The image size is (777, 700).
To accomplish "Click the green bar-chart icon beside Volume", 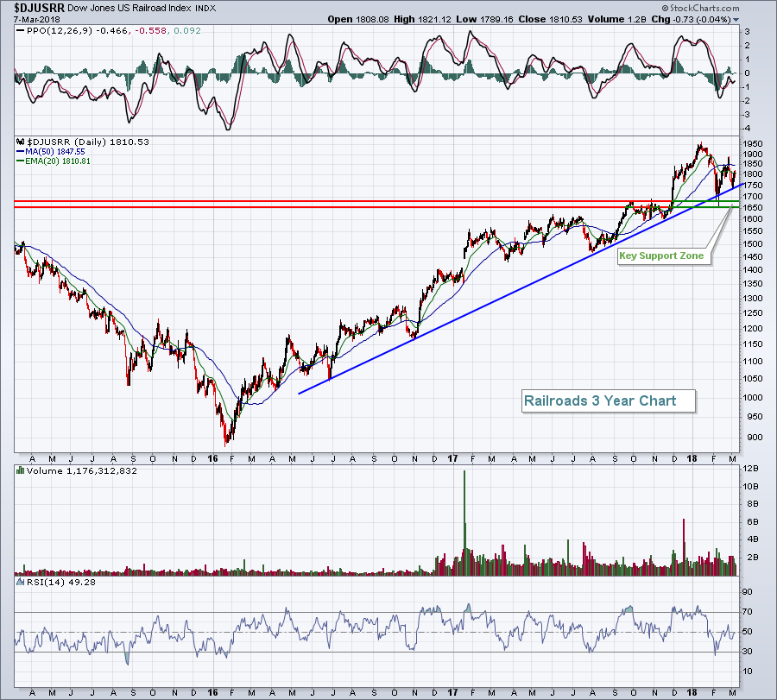I will (x=21, y=470).
